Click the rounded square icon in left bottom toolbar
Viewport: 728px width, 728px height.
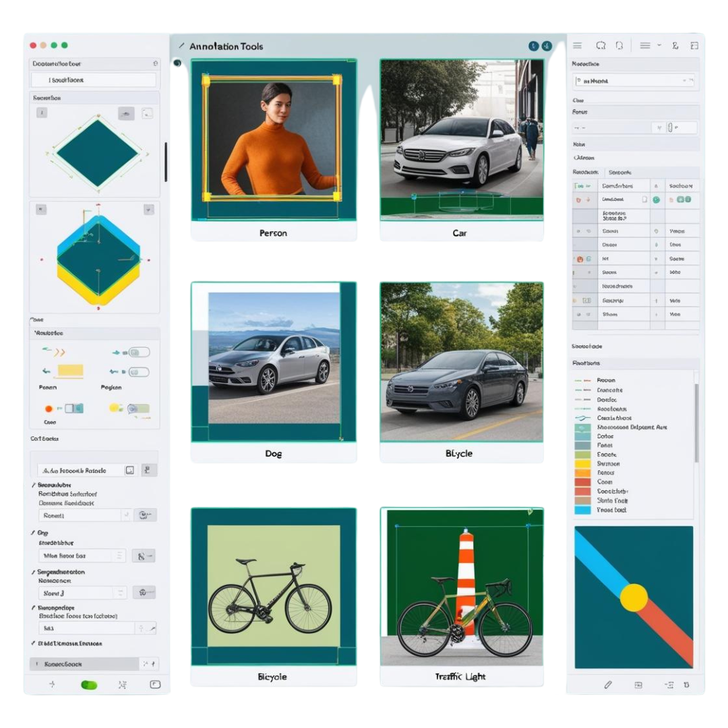pos(155,684)
